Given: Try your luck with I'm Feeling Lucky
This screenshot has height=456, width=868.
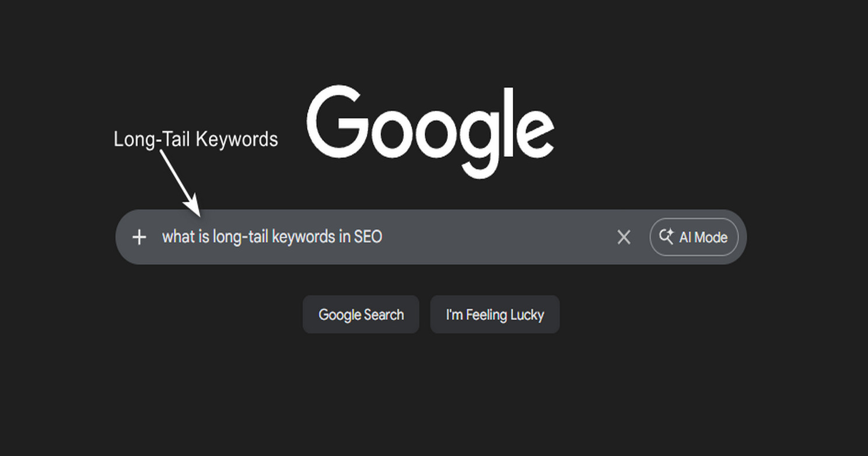Looking at the screenshot, I should pyautogui.click(x=494, y=314).
